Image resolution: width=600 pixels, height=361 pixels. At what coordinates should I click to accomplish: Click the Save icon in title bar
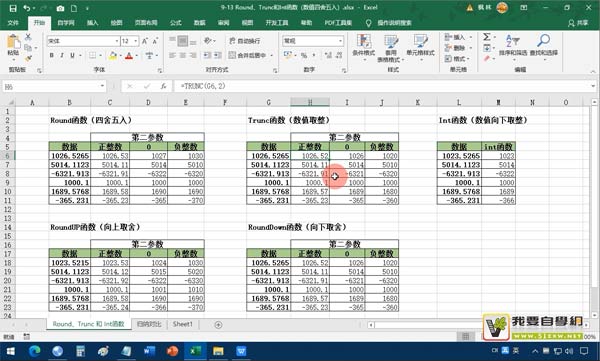13,8
